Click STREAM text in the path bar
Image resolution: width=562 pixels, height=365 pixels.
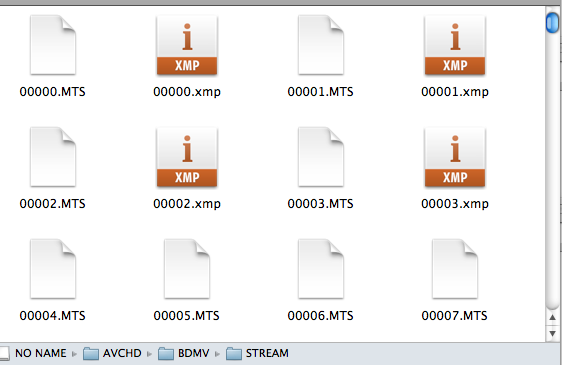tap(267, 353)
